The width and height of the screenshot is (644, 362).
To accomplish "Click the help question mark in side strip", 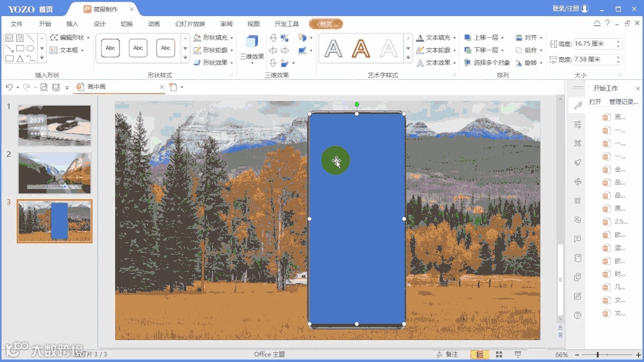I will click(x=578, y=315).
